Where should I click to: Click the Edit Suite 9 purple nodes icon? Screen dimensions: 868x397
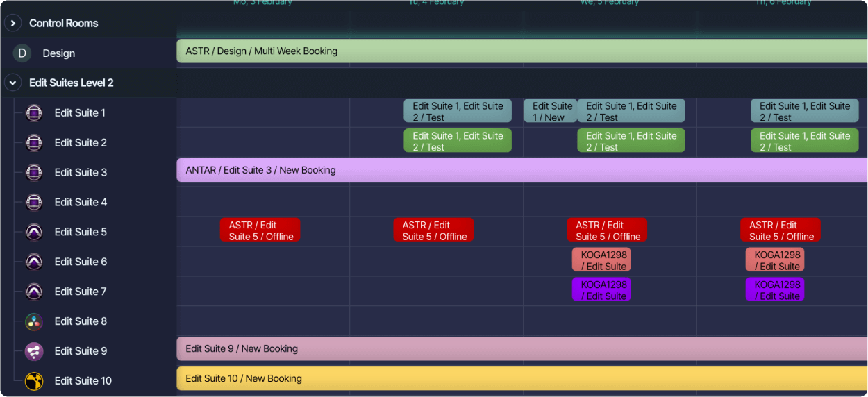click(x=34, y=352)
